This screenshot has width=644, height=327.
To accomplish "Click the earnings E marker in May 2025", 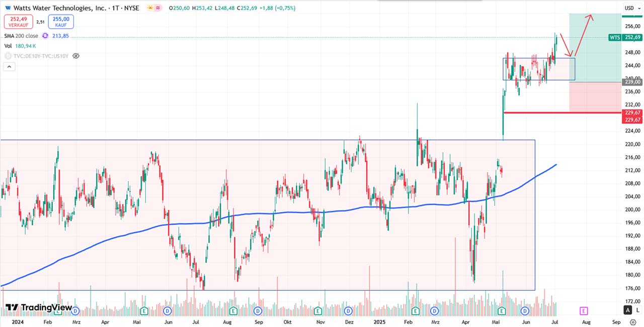I will click(x=502, y=311).
